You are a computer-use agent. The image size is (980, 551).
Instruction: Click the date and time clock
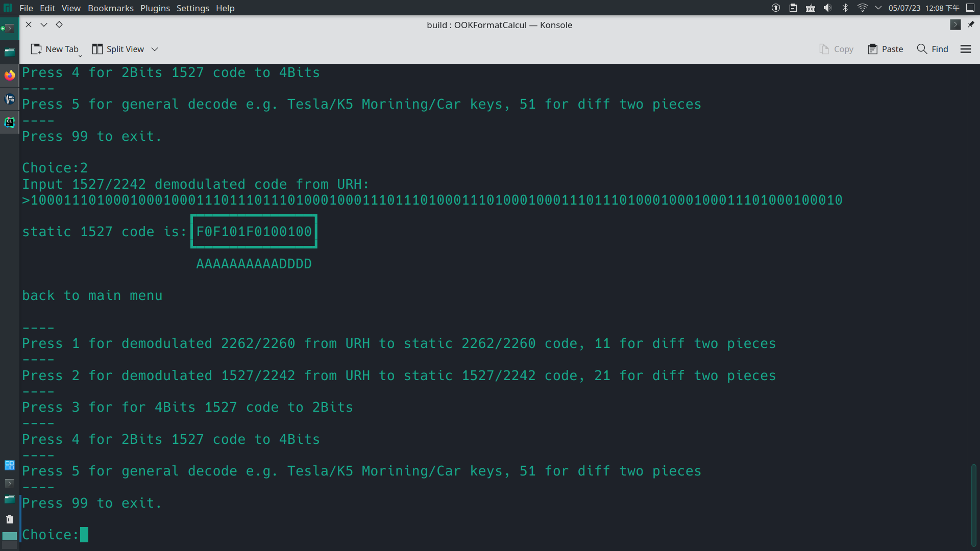pos(923,8)
